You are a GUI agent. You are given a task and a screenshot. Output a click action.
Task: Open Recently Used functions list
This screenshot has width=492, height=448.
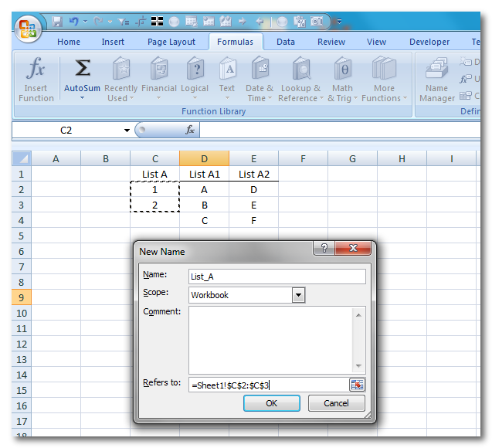120,80
